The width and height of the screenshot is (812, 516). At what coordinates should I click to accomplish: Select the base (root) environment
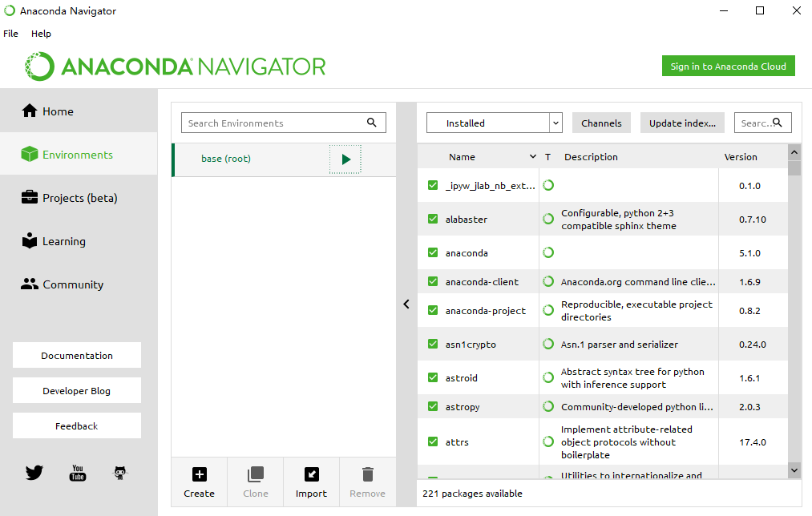click(284, 159)
